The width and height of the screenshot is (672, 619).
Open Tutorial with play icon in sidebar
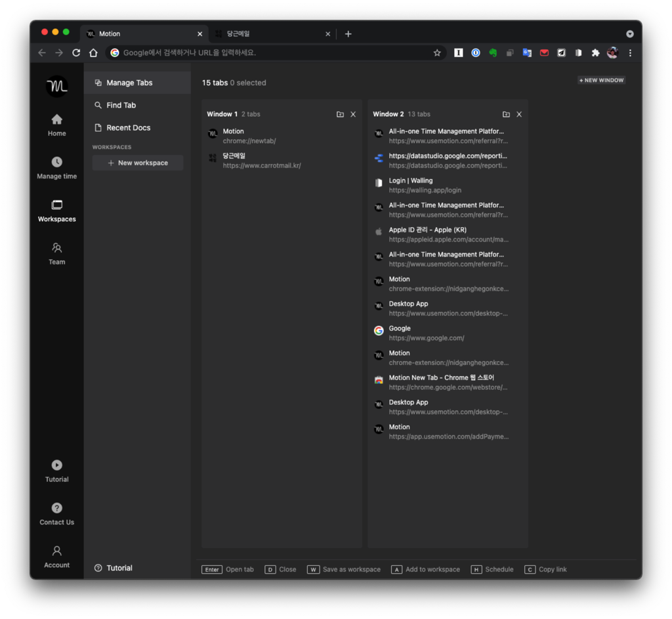[x=56, y=471]
